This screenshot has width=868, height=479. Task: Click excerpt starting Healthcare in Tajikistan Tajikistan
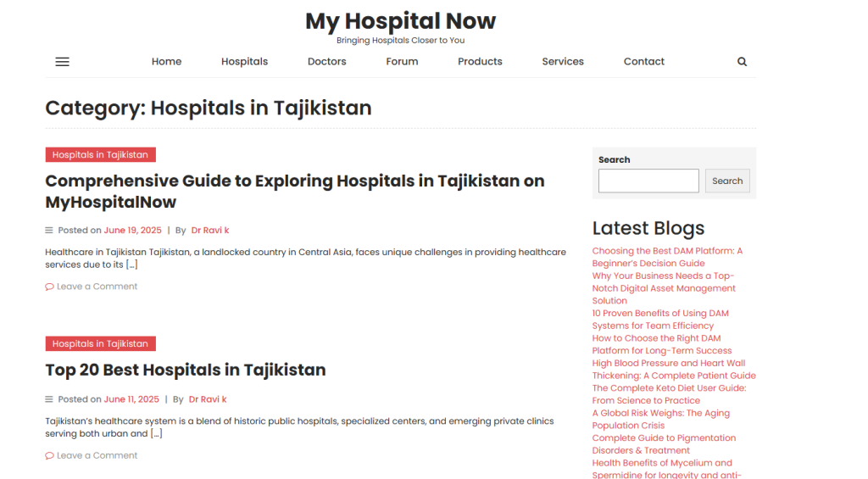click(305, 258)
